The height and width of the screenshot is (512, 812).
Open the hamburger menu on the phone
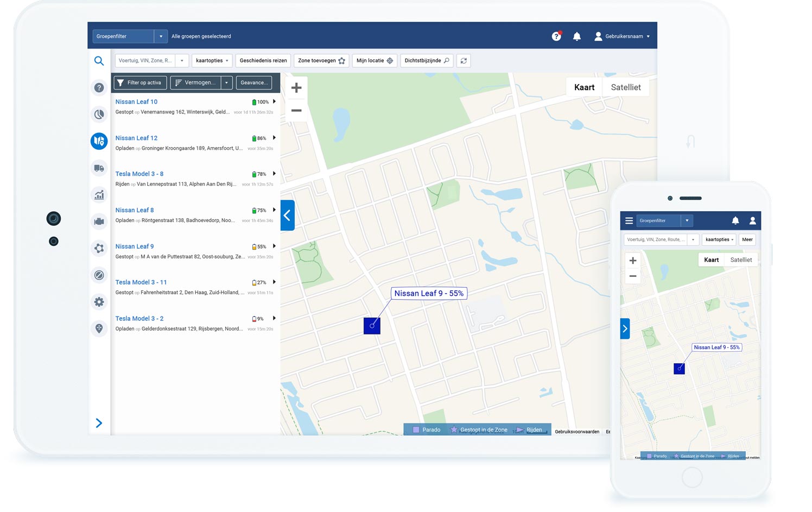629,220
